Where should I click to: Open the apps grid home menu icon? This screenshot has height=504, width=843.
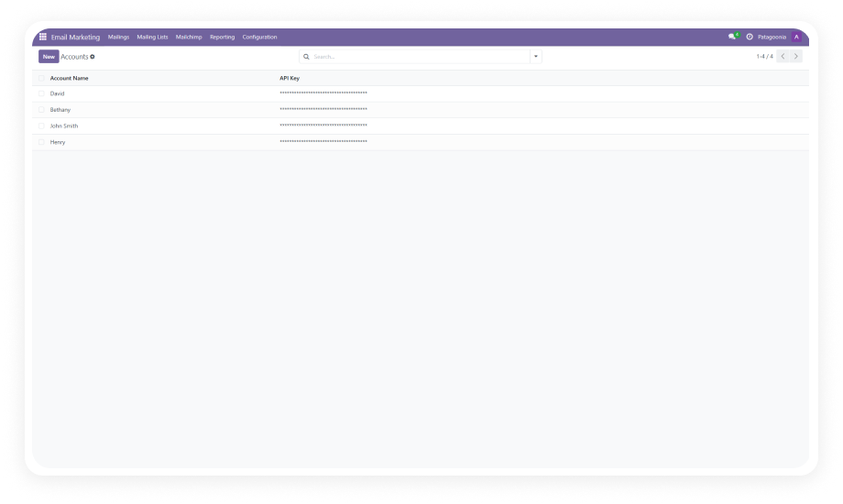pos(43,37)
